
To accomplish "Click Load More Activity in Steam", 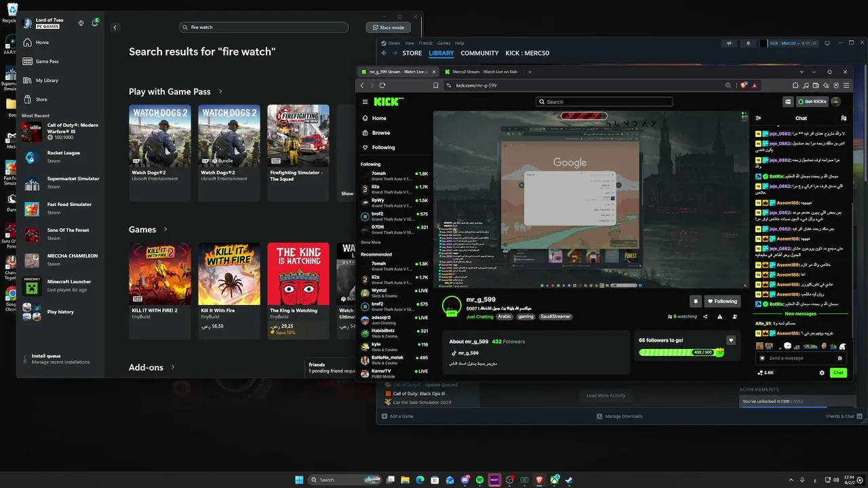I will 606,395.
